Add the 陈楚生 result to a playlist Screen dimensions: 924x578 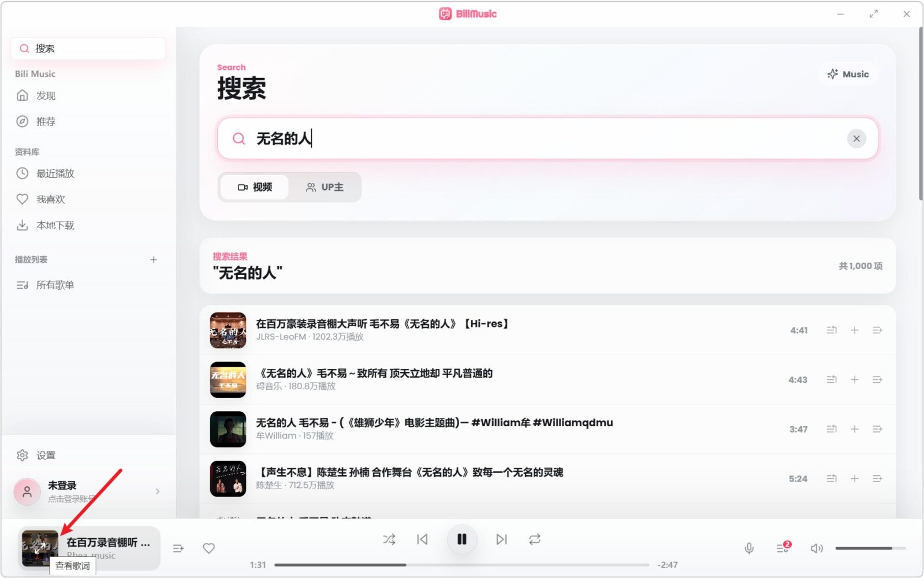coord(855,479)
